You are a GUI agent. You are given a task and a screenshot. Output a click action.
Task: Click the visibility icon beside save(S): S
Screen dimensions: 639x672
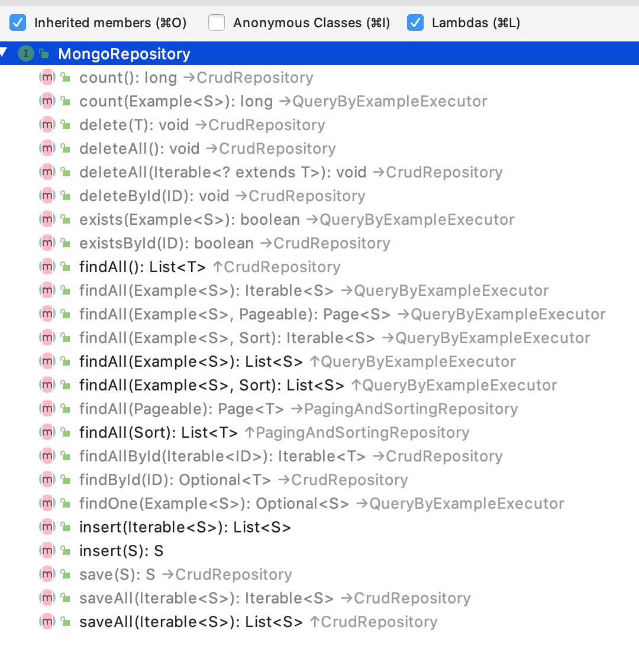coord(66,574)
